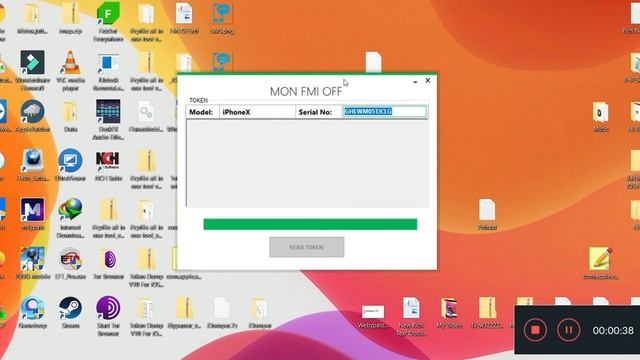Click the MON FMI OFF title text
The width and height of the screenshot is (640, 360).
(306, 91)
